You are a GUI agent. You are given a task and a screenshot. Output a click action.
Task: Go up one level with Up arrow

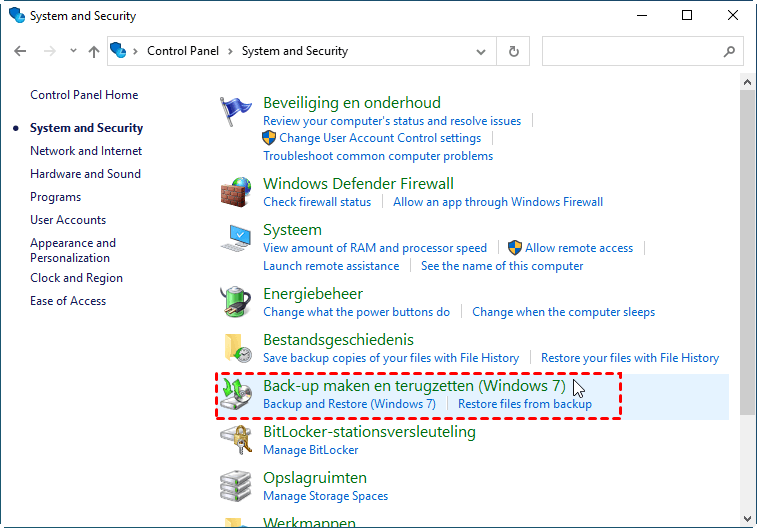point(94,51)
